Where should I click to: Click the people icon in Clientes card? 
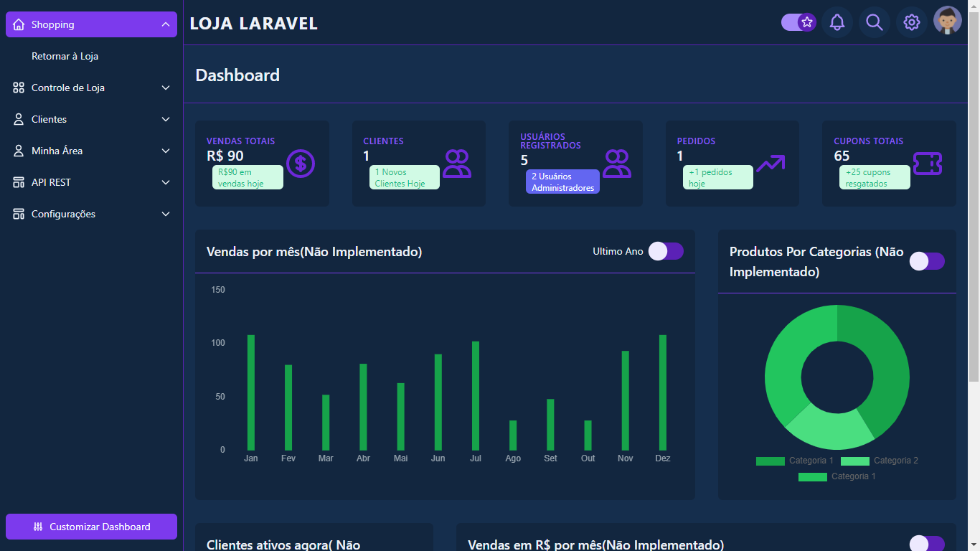pos(457,164)
